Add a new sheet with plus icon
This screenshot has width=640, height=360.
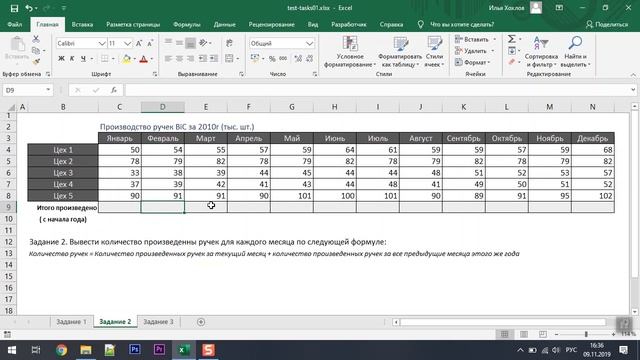coord(201,322)
